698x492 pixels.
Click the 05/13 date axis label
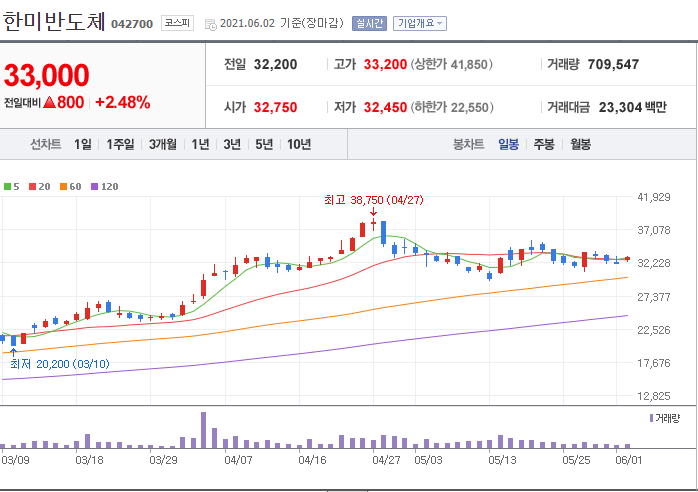click(x=502, y=460)
